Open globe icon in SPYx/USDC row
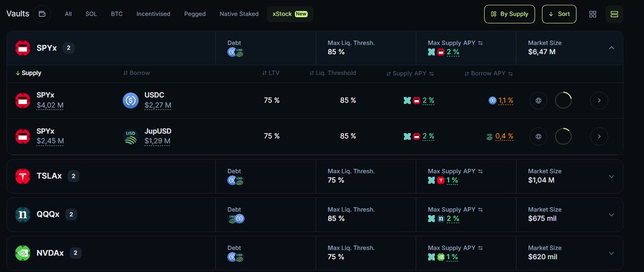 click(538, 100)
